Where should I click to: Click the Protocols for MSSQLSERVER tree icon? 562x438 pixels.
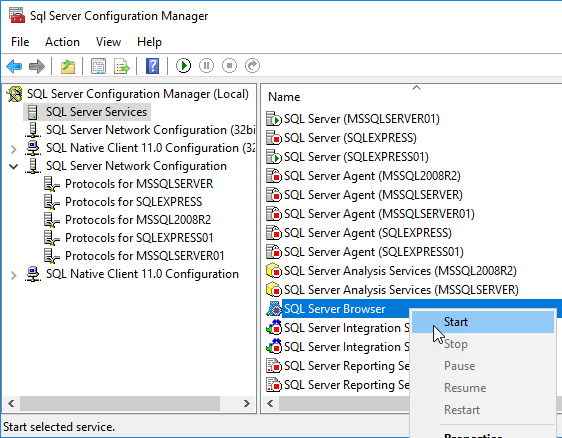[x=52, y=184]
